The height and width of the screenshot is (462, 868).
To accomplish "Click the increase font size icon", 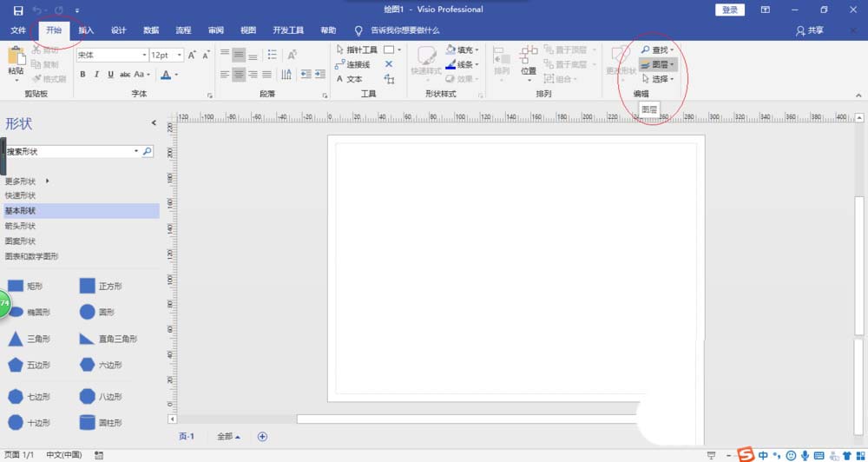I will [192, 55].
